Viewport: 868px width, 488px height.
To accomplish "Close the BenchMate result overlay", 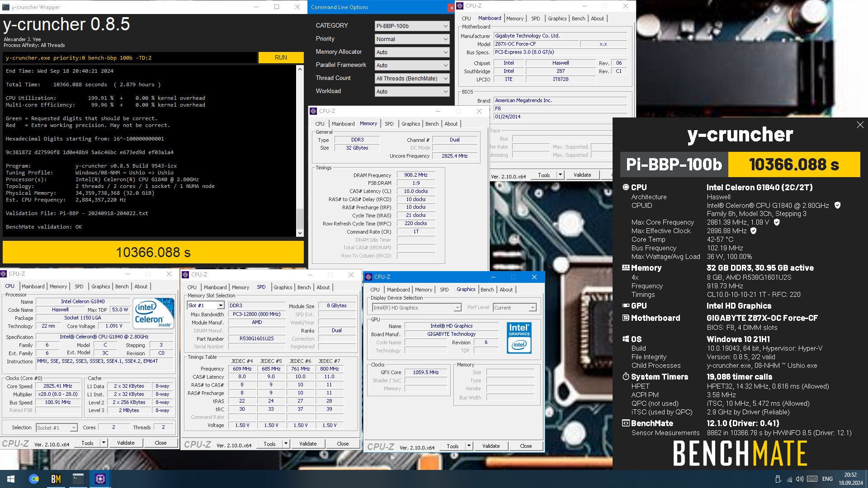I will click(x=860, y=125).
